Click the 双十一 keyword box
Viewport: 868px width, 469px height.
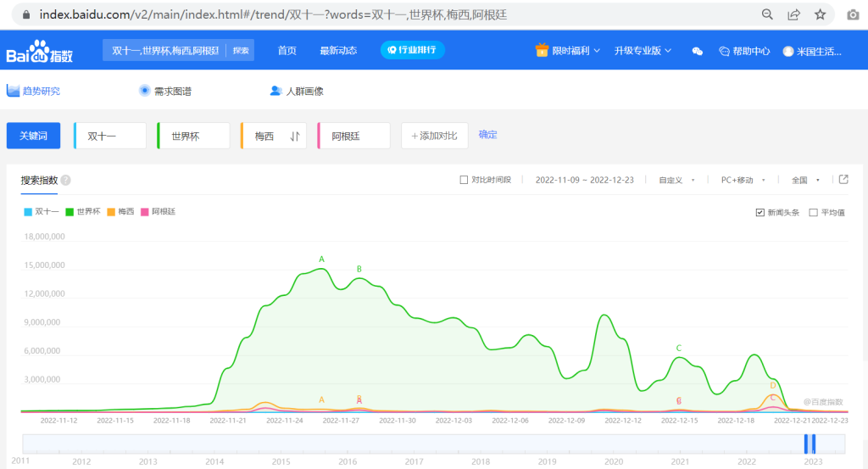110,136
